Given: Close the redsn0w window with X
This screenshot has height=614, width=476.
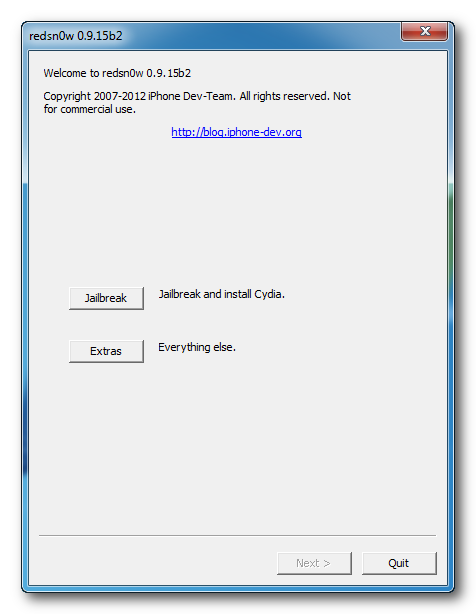Looking at the screenshot, I should (x=424, y=31).
